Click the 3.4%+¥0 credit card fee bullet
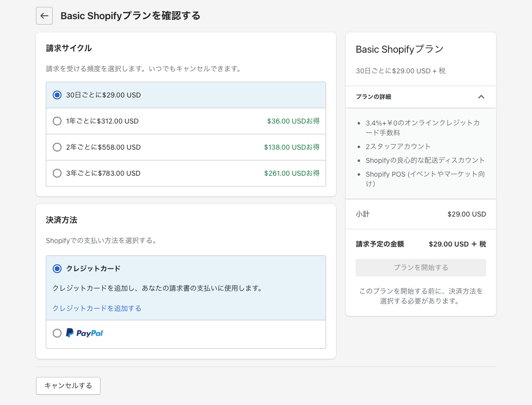This screenshot has height=405, width=532. (423, 128)
